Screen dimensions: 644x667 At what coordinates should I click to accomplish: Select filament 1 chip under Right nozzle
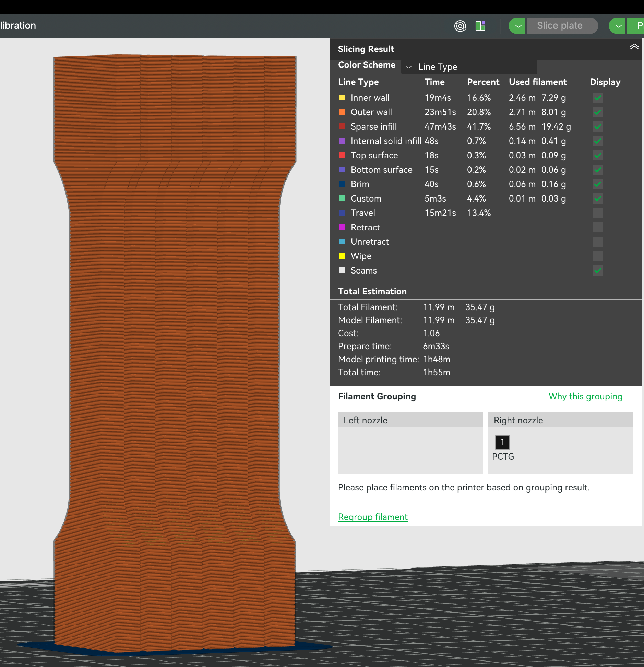tap(502, 442)
